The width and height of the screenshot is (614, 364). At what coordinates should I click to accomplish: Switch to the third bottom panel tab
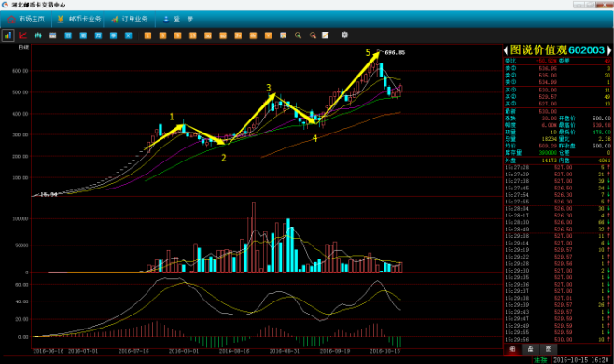(x=549, y=349)
